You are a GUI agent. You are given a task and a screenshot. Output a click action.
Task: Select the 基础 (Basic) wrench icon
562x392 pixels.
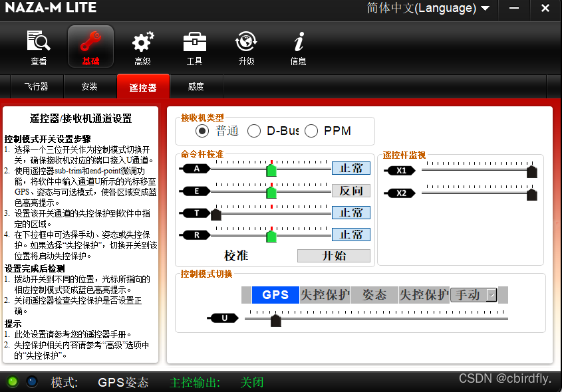coord(90,47)
